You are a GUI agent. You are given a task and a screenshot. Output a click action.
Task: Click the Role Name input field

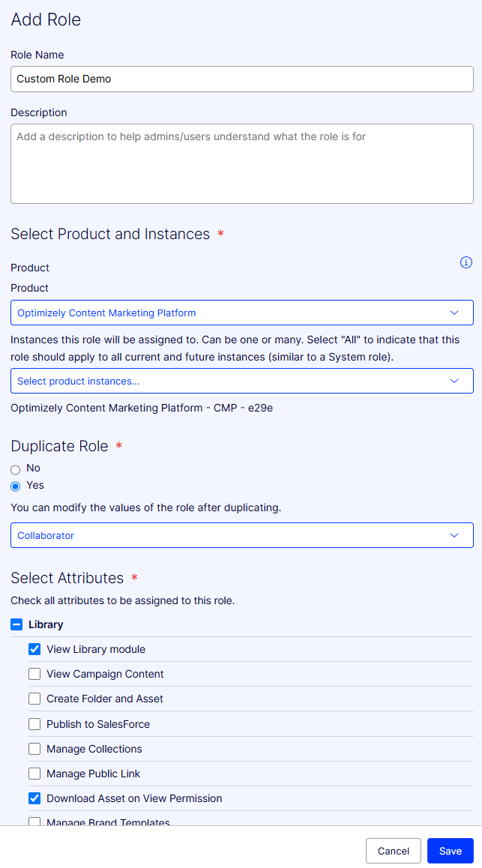click(x=241, y=79)
